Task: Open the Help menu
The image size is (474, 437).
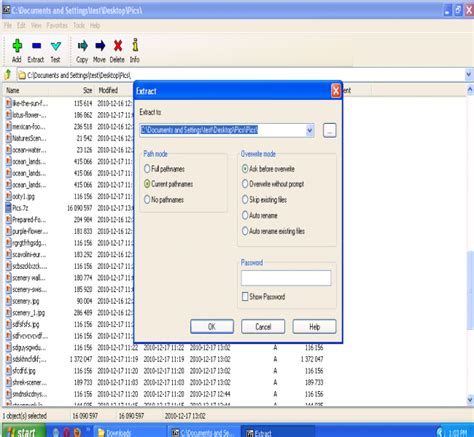Action: click(95, 25)
